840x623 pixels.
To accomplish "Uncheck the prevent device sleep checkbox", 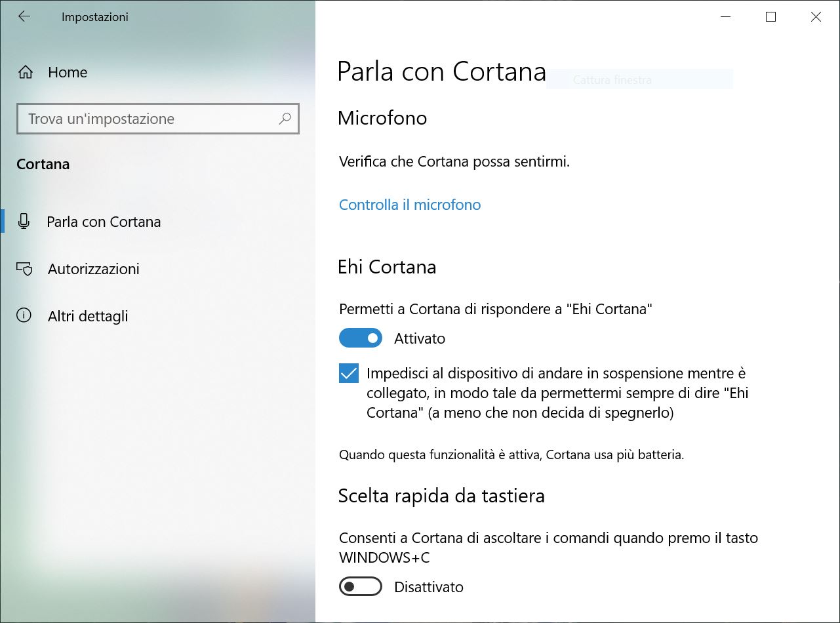I will [x=349, y=374].
